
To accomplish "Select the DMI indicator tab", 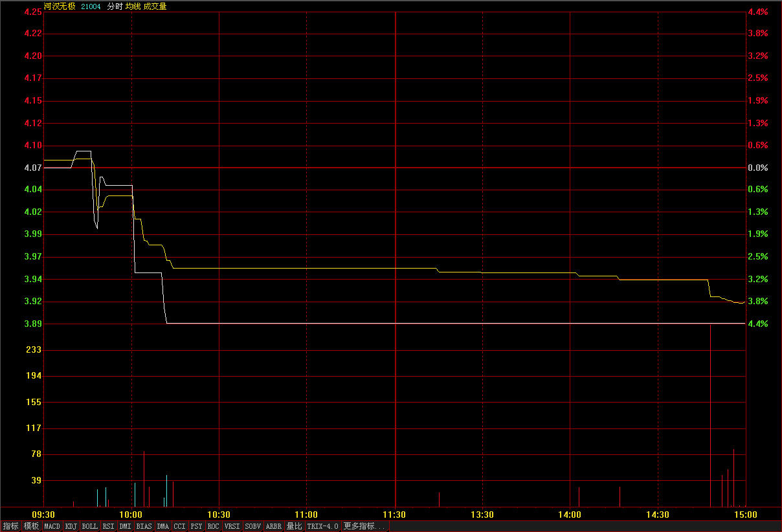I will click(x=125, y=526).
